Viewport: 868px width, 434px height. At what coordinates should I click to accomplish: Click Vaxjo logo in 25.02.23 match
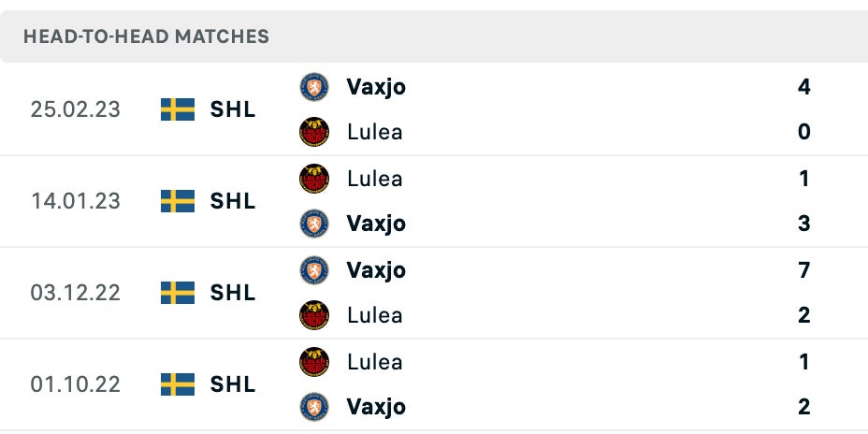[314, 87]
